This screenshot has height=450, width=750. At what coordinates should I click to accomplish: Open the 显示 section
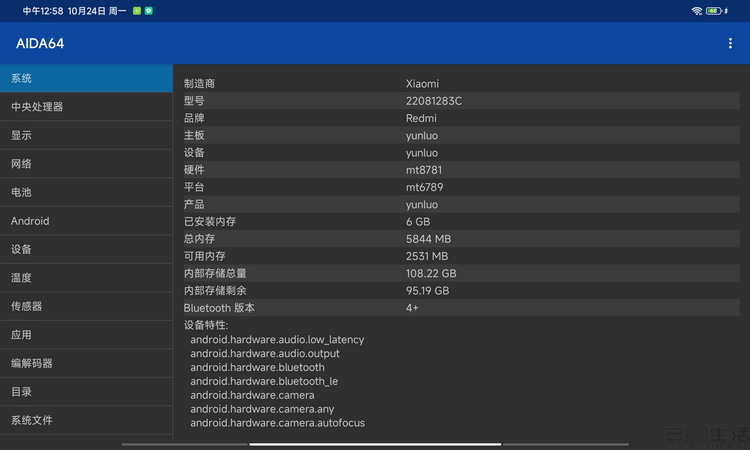[86, 135]
